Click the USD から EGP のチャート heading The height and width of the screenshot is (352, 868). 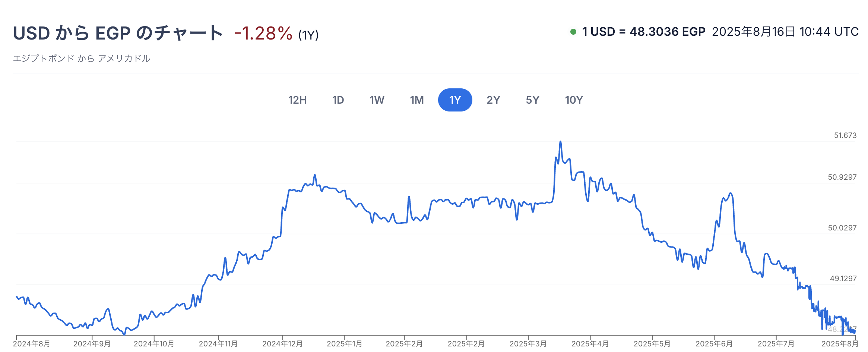[x=118, y=33]
